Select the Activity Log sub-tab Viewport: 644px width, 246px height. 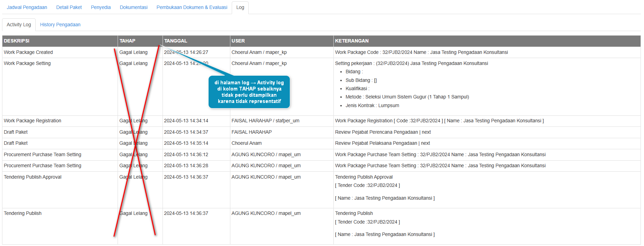coord(19,25)
